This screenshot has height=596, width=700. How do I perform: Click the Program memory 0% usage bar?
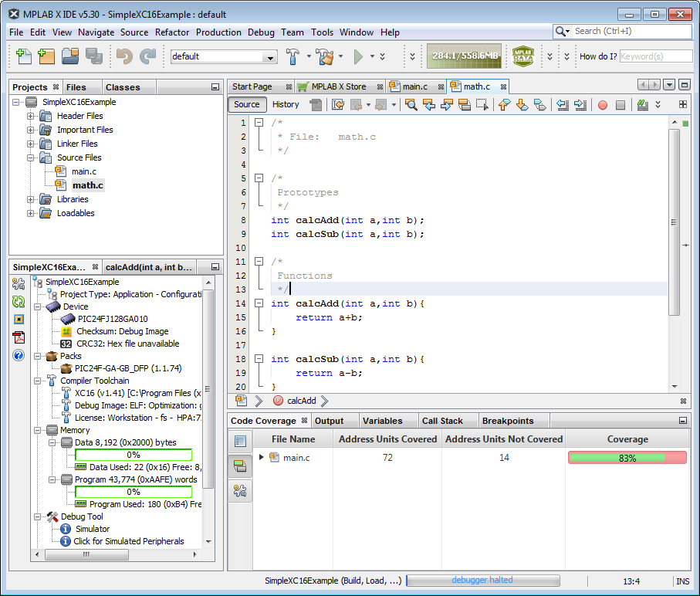pos(134,492)
